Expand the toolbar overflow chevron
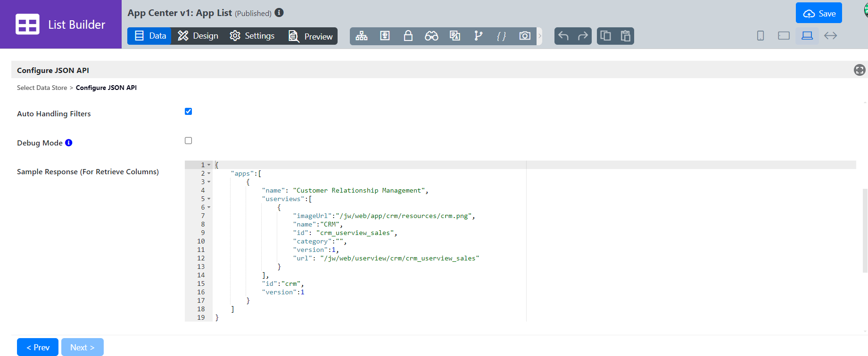The image size is (868, 356). 540,36
